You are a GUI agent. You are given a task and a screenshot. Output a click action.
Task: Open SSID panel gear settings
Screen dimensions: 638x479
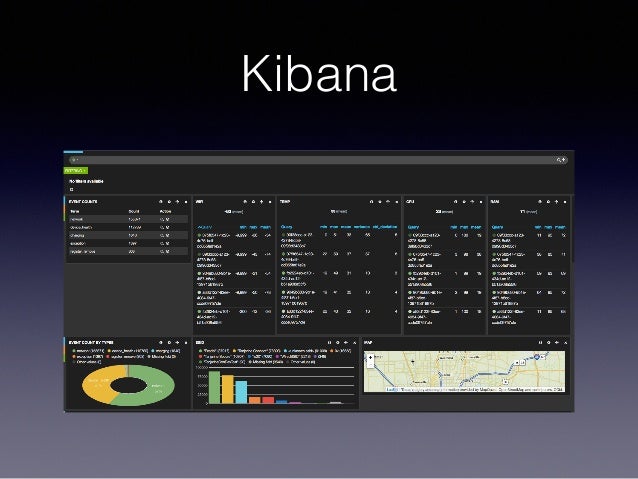pos(338,343)
